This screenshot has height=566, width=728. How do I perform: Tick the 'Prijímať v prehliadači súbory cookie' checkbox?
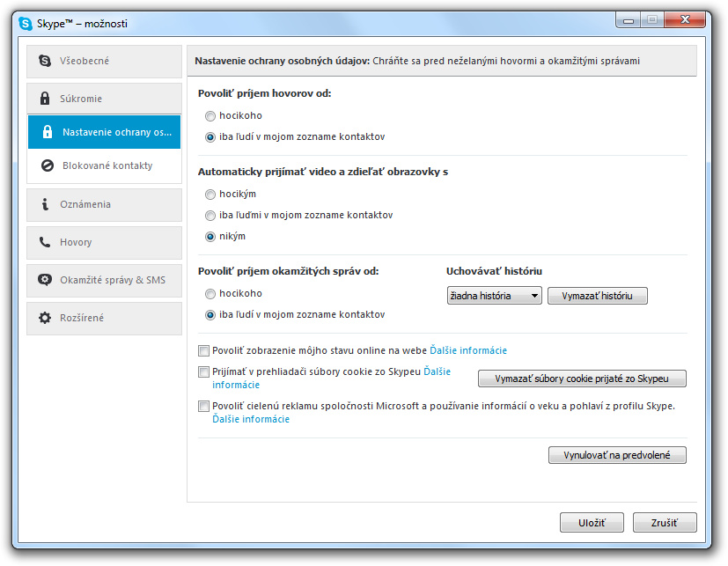tap(204, 372)
